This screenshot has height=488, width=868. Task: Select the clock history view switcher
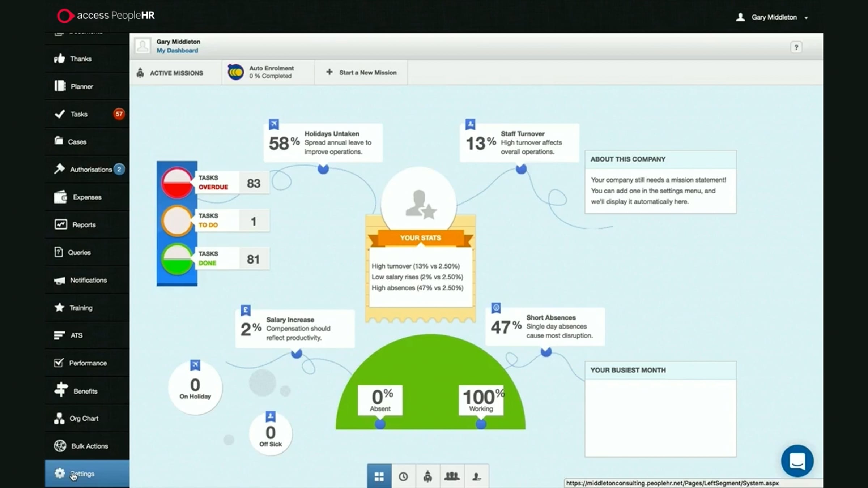tap(404, 476)
